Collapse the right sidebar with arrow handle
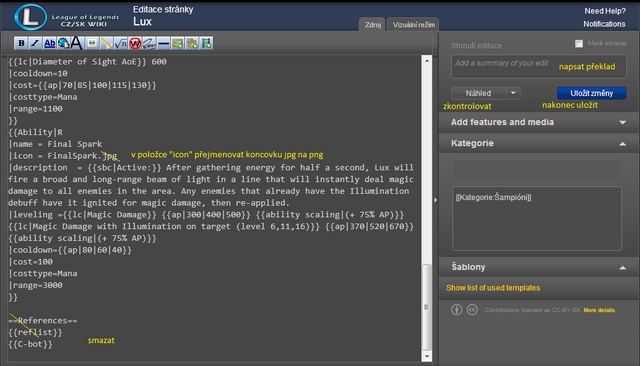The image size is (640, 366). pyautogui.click(x=436, y=200)
